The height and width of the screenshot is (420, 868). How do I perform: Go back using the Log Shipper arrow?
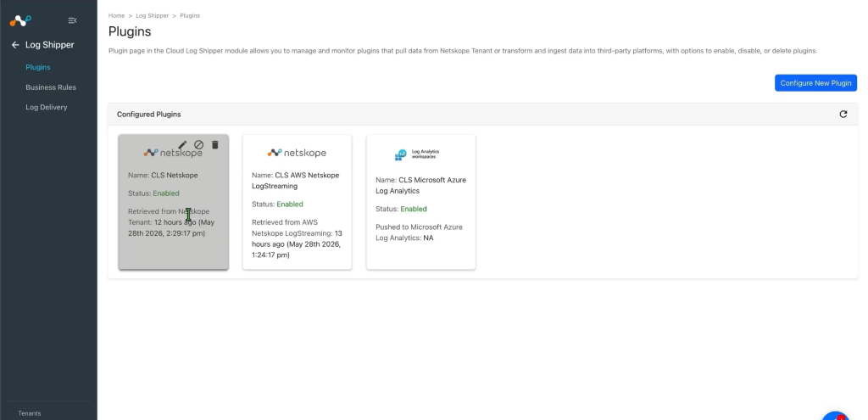[x=15, y=45]
